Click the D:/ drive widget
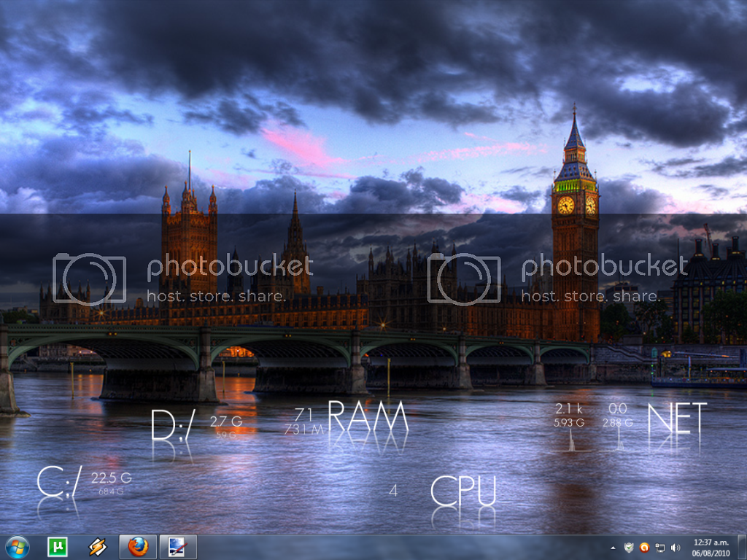747x560 pixels. (173, 424)
